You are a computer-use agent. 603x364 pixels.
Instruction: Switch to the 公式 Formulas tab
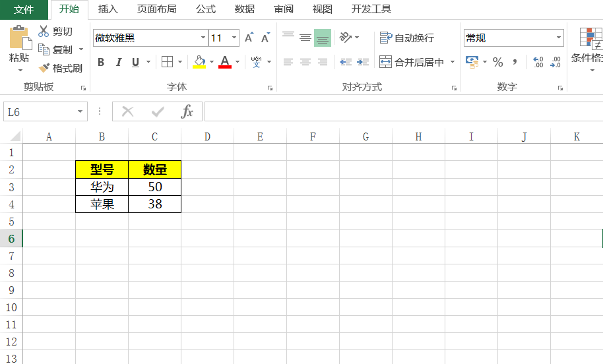click(206, 9)
